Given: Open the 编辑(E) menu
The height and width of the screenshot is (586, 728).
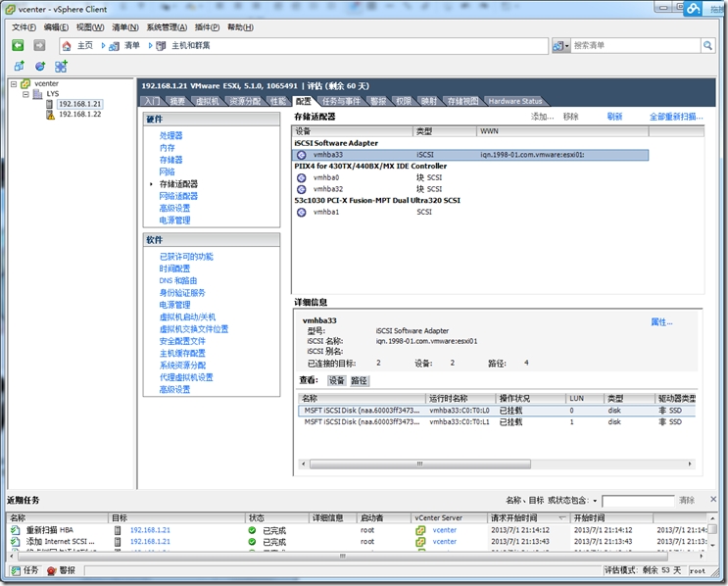Looking at the screenshot, I should pos(56,27).
